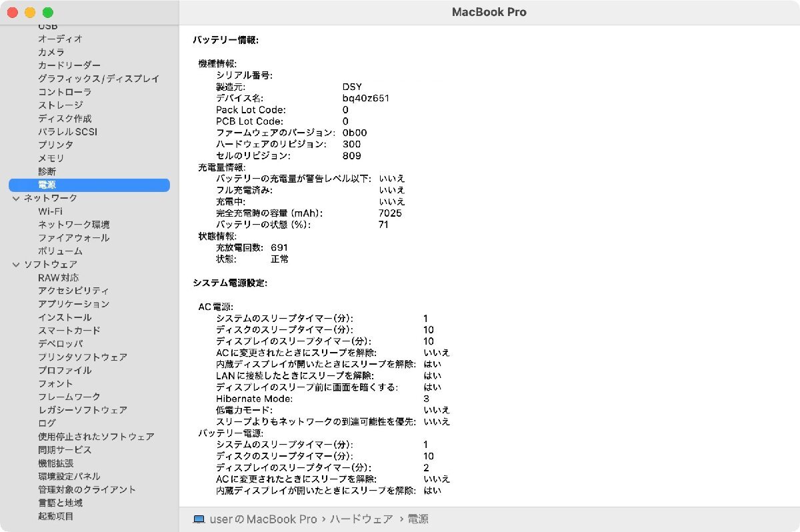Select 診断 in the hardware list
Image resolution: width=800 pixels, height=532 pixels.
pyautogui.click(x=46, y=171)
